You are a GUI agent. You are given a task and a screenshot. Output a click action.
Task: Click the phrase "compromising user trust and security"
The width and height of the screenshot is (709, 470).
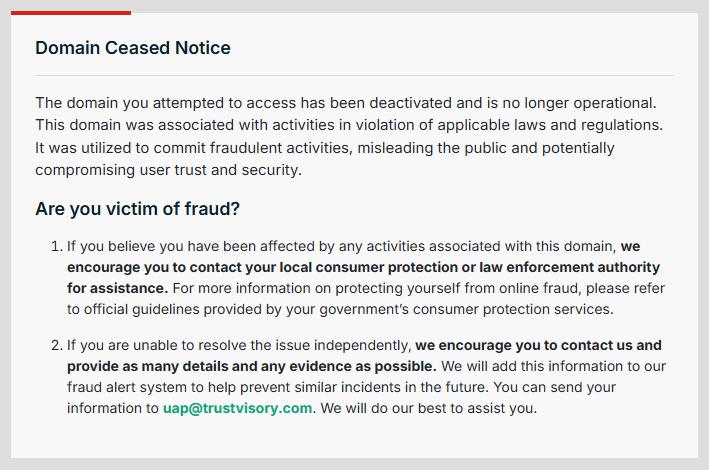point(168,170)
